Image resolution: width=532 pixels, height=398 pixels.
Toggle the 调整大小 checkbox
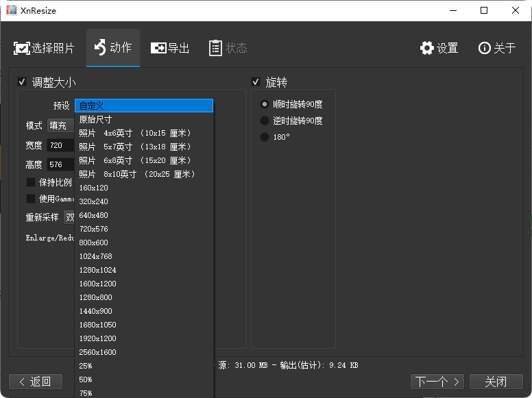(x=22, y=82)
